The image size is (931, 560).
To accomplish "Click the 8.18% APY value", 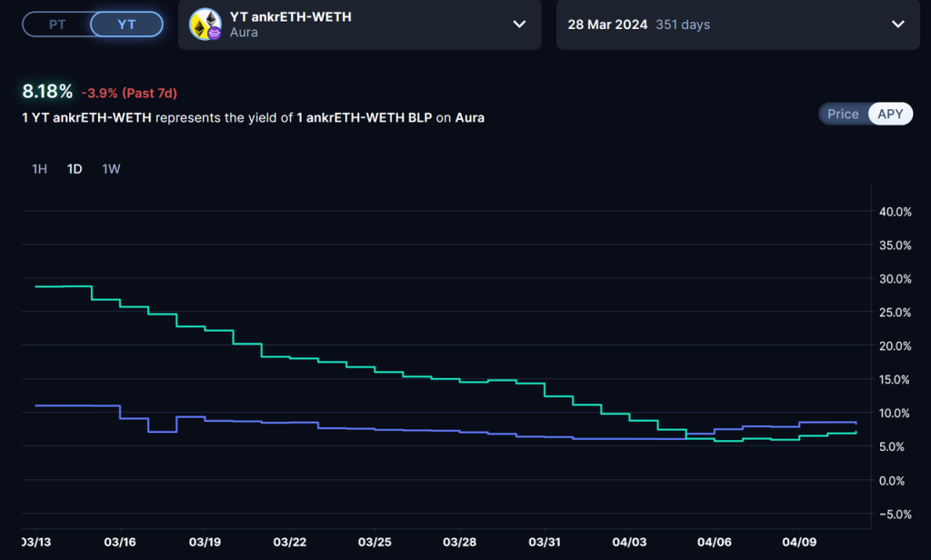I will [47, 92].
